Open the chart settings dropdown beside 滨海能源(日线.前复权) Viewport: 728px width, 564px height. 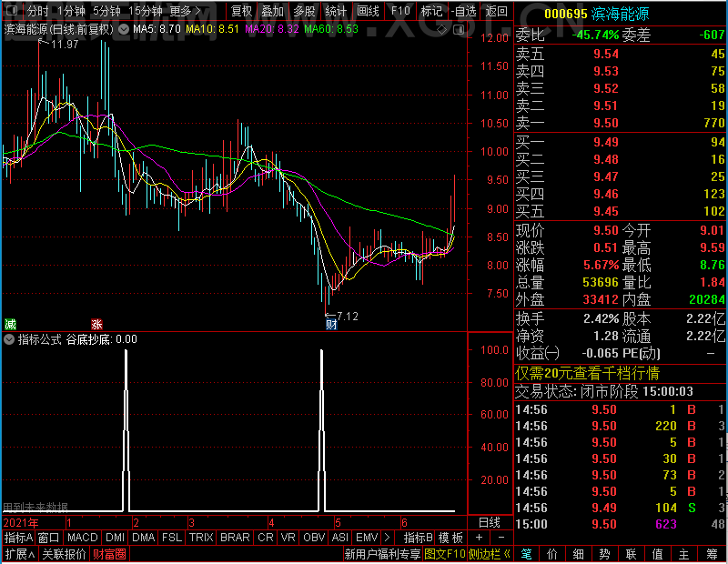(x=124, y=30)
